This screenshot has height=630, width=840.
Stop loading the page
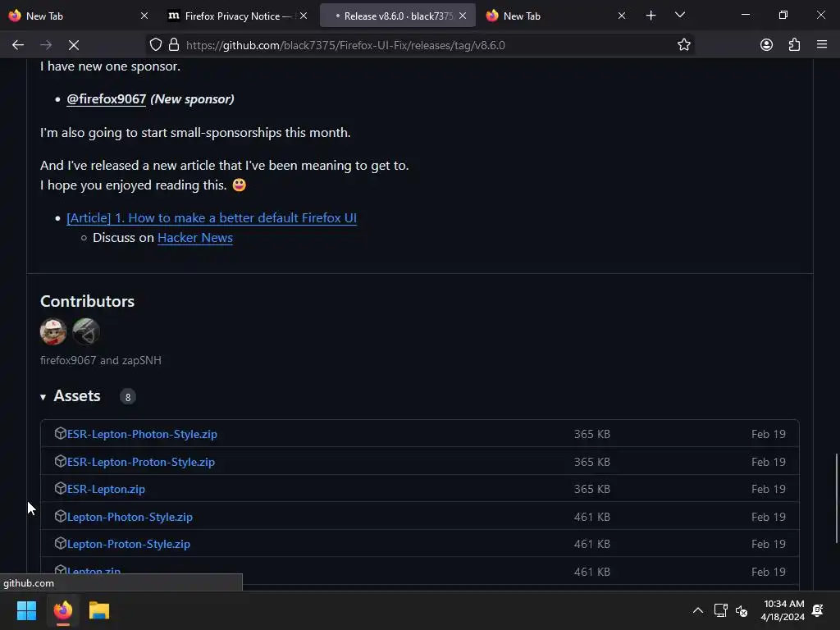click(74, 45)
